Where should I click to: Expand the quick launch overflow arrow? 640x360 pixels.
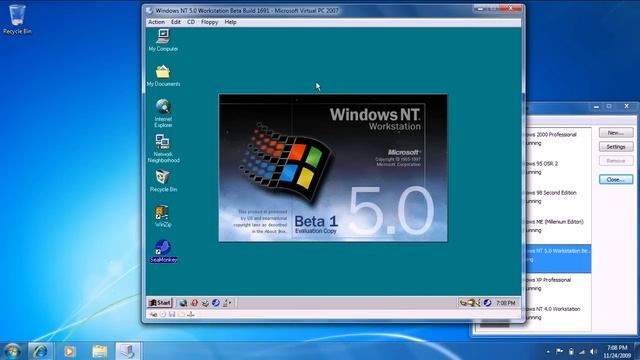coord(231,303)
